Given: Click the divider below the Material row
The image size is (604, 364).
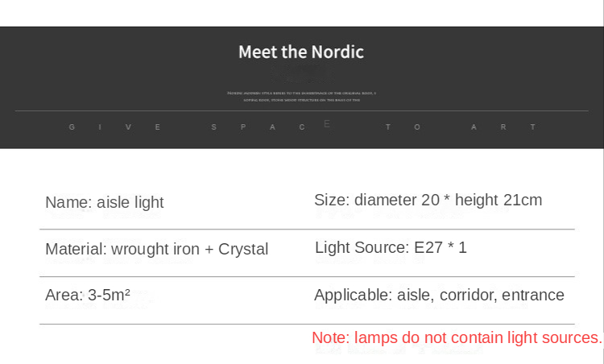Looking at the screenshot, I should [x=307, y=276].
